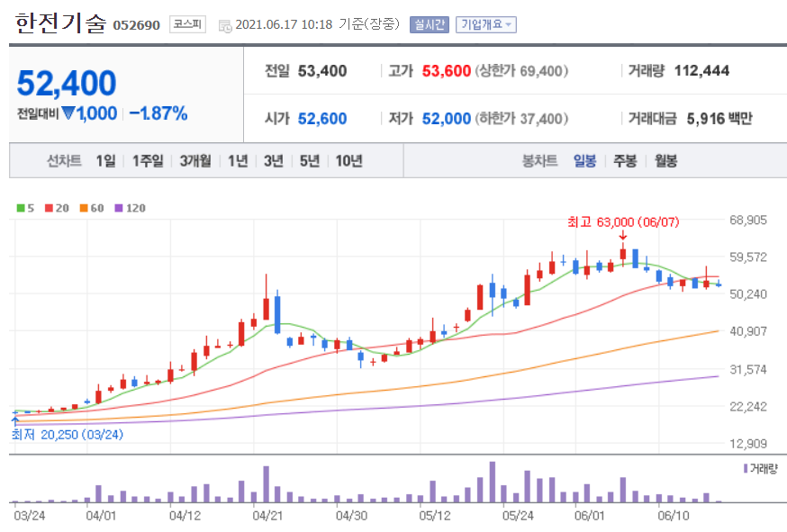Click the 하한가 37,400 text
Screen dimensions: 787x532
521,119
